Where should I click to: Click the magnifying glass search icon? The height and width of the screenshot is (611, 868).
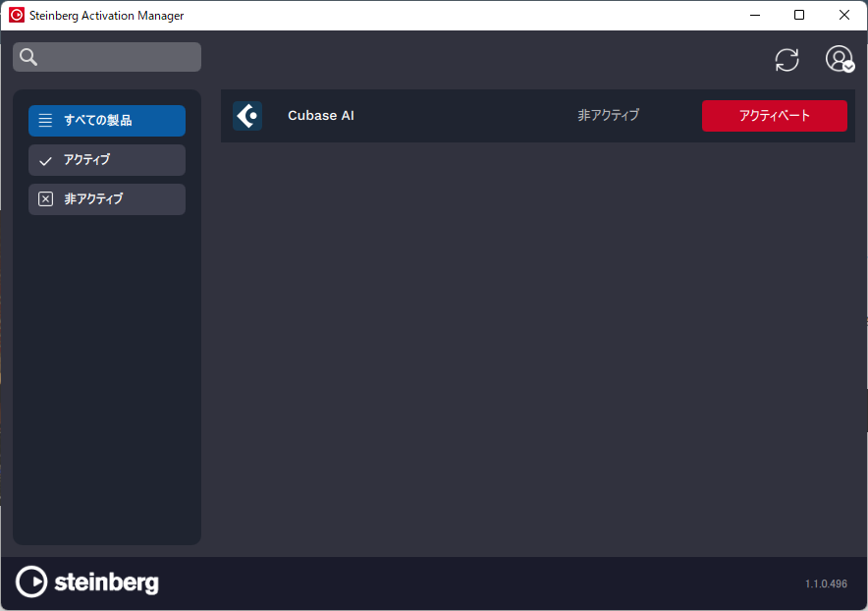point(28,57)
